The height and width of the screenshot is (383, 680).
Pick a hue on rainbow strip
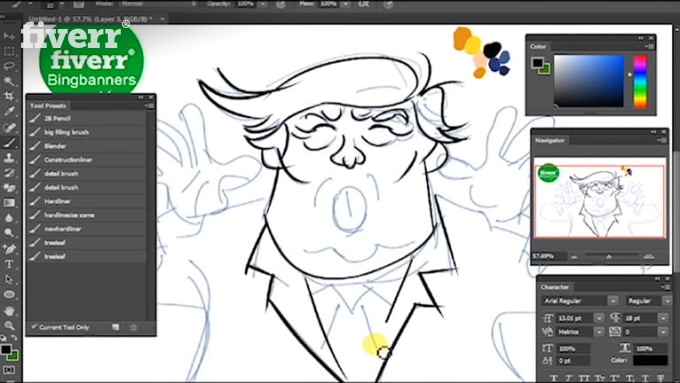pyautogui.click(x=641, y=81)
